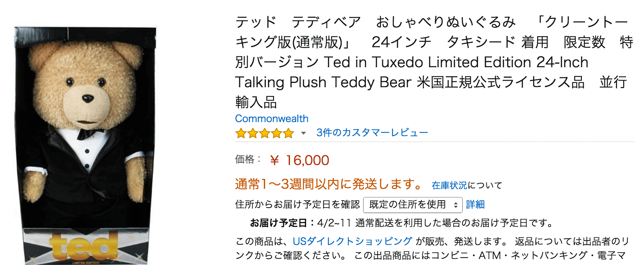Click the fourth star in the rating display
The height and width of the screenshot is (265, 644).
[x=277, y=133]
